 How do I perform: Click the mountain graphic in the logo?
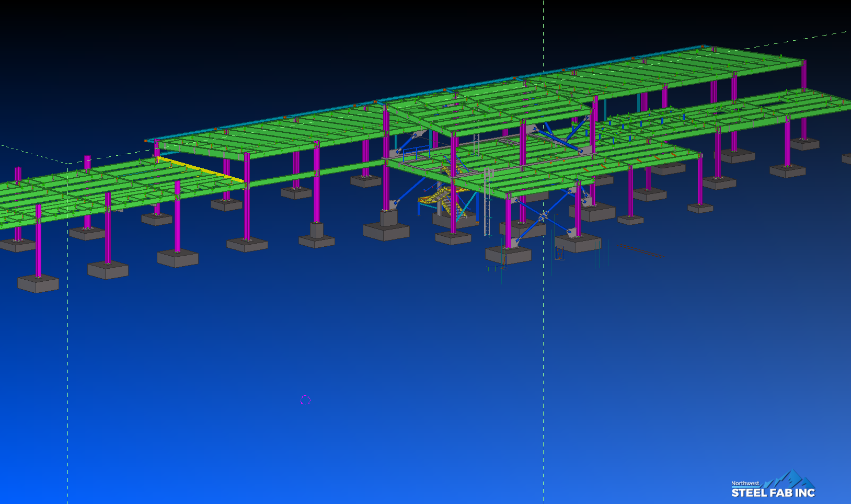[792, 479]
